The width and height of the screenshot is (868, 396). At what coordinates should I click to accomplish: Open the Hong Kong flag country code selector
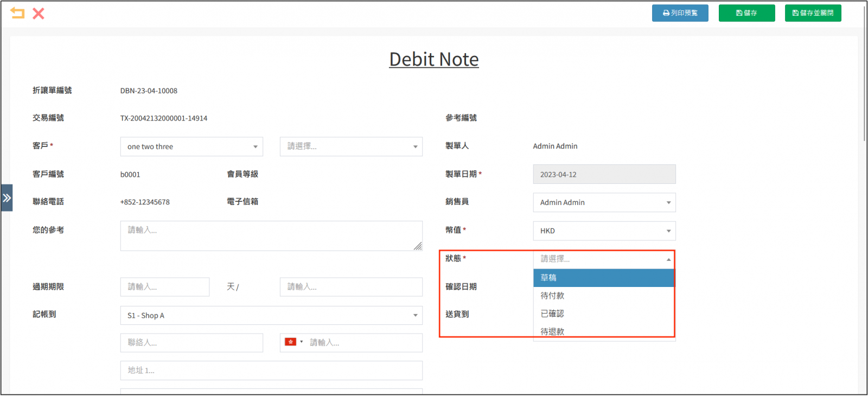click(x=293, y=342)
